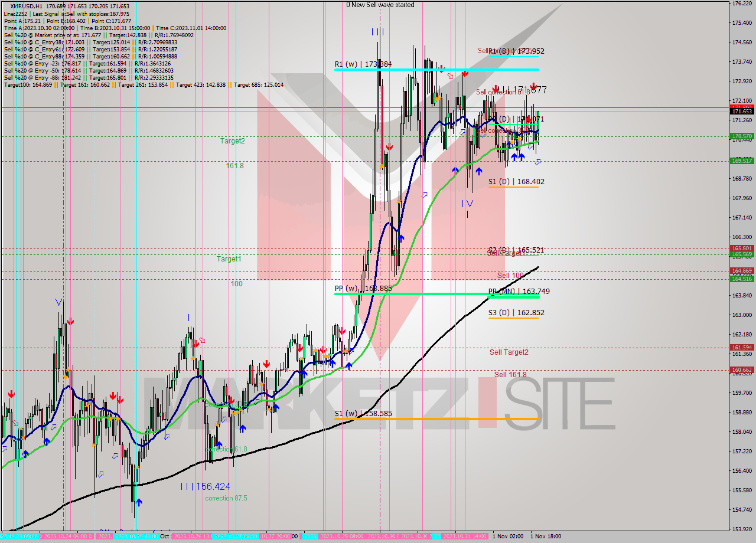This screenshot has width=756, height=543.
Task: Select the orange S1 (w) support line
Action: [x=436, y=419]
